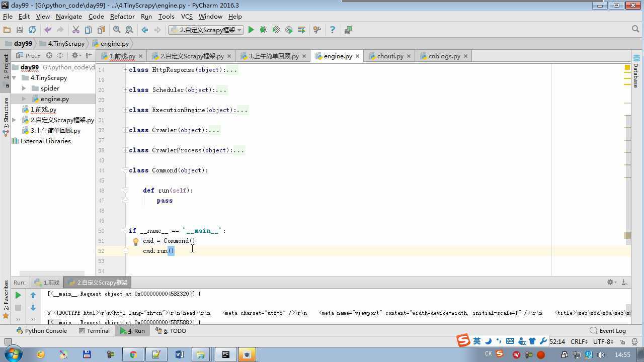The image size is (644, 362).
Task: Hide the Project panel with its hide icon
Action: (x=89, y=56)
